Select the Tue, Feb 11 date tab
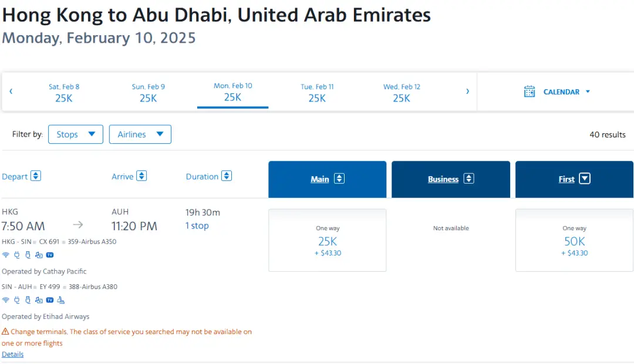This screenshot has width=634, height=364. click(317, 93)
